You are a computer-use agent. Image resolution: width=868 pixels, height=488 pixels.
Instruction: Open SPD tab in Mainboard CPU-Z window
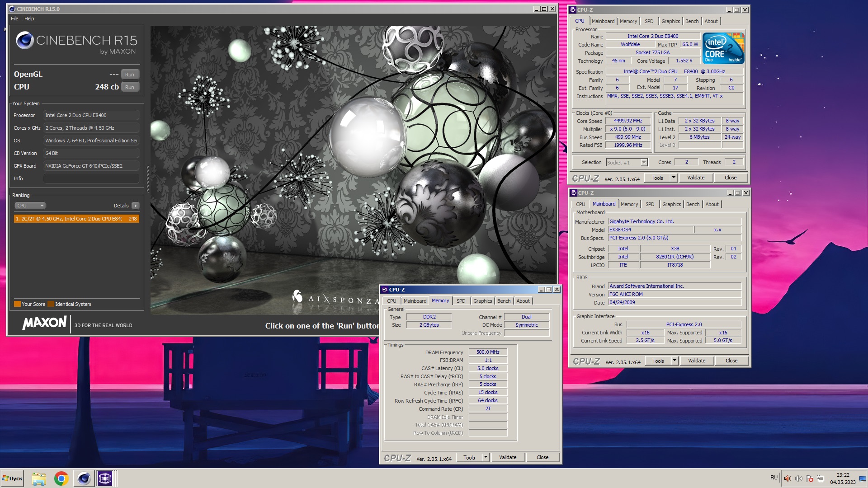650,204
